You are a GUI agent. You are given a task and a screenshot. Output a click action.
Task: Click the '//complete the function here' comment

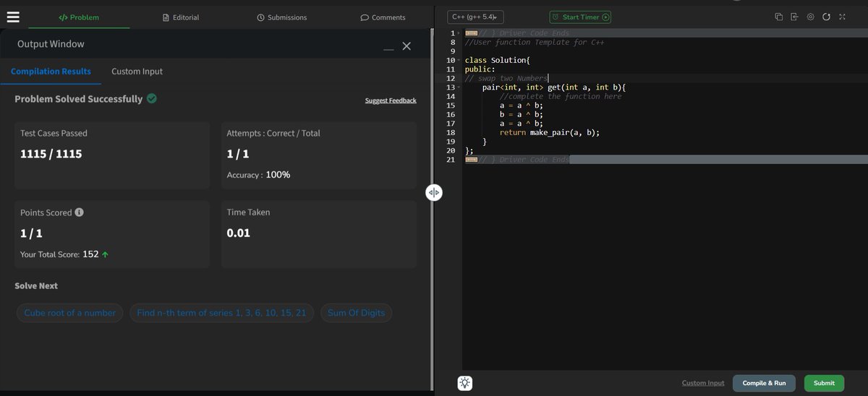click(x=561, y=97)
